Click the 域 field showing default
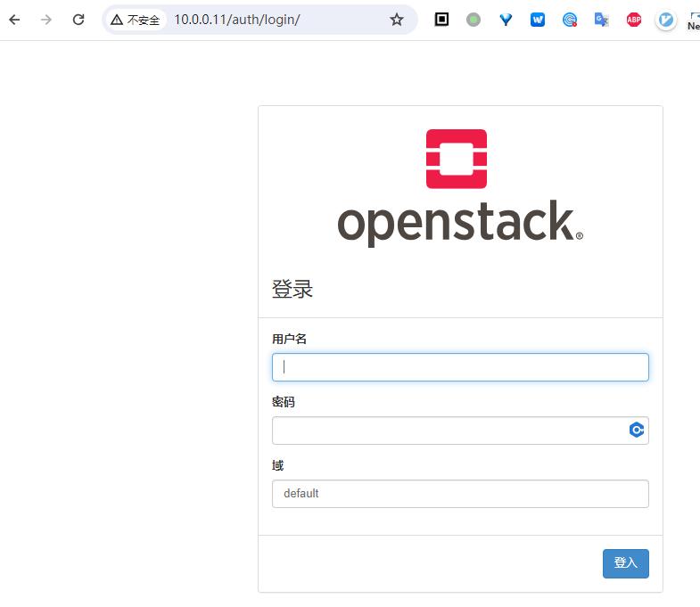 pyautogui.click(x=460, y=494)
